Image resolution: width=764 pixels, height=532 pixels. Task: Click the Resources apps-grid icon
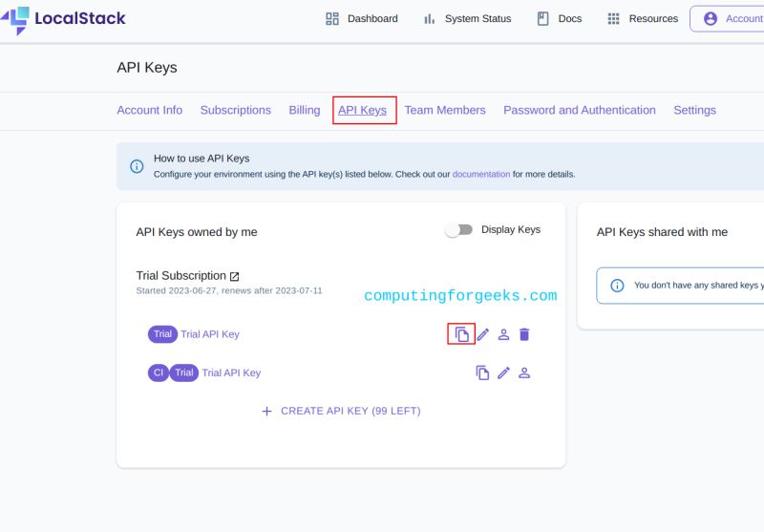coord(613,18)
